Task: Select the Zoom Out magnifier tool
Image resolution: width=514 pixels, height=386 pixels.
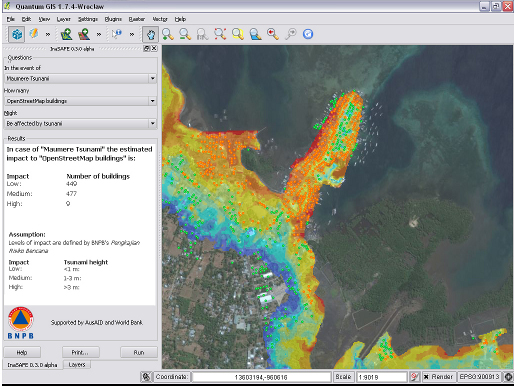Action: coord(185,34)
